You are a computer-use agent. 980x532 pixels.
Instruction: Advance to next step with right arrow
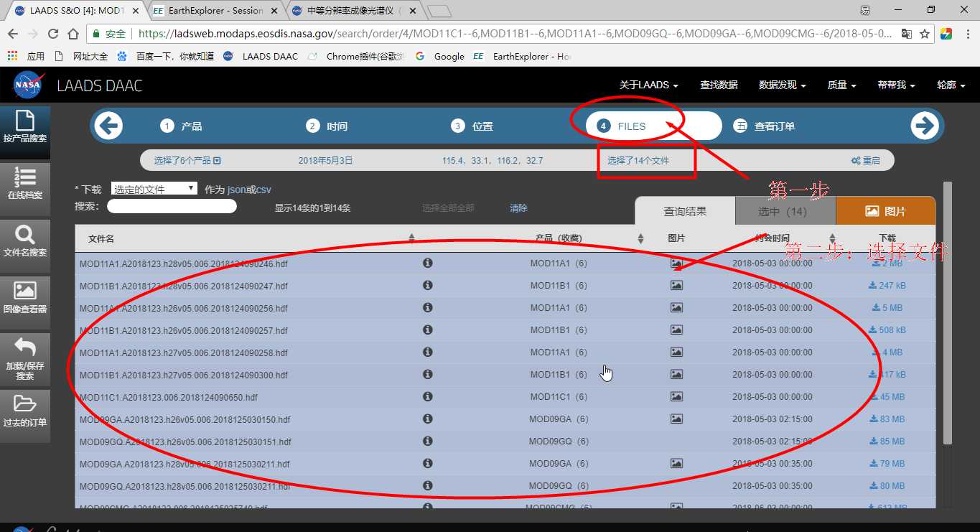tap(925, 126)
